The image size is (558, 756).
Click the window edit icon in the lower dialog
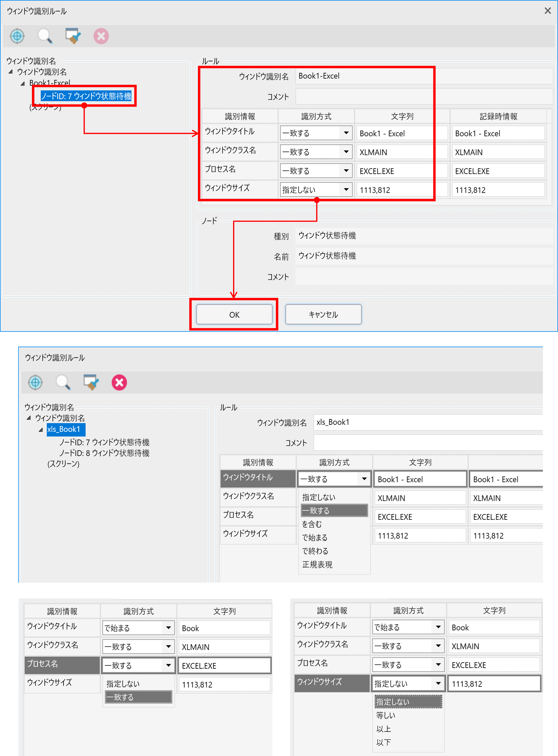tap(90, 382)
